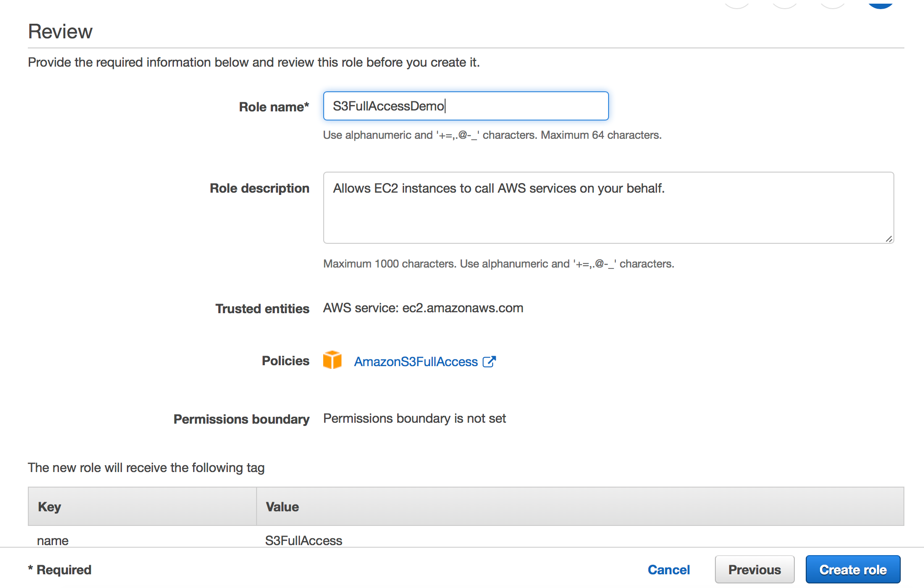Click the name key in the tag table
This screenshot has height=588, width=924.
pyautogui.click(x=52, y=540)
